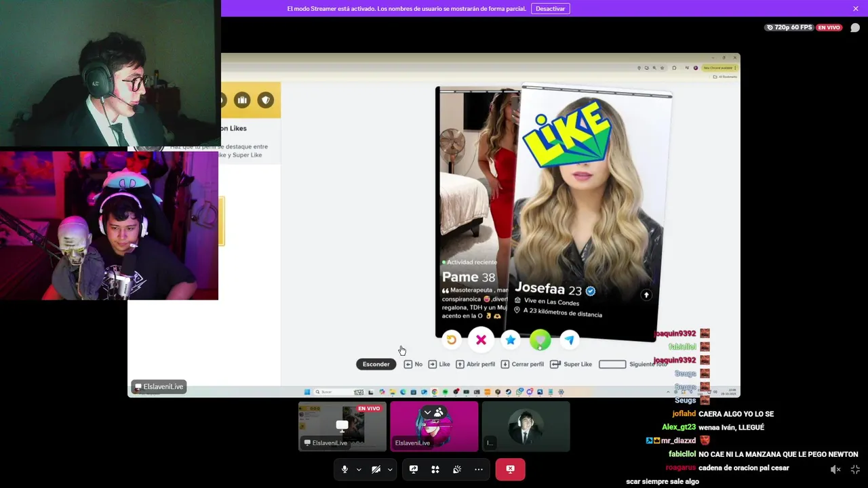Click the Tinder rewind (undo) button
The image size is (868, 488).
[x=452, y=340]
